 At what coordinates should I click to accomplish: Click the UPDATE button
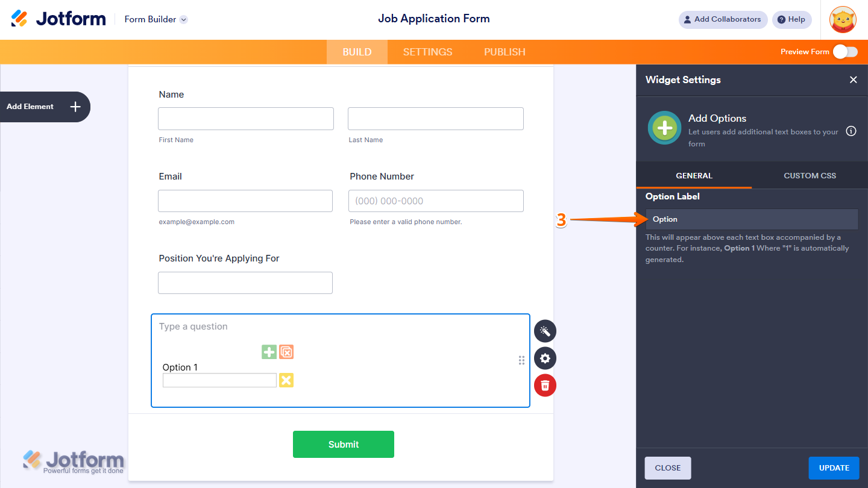coord(834,468)
